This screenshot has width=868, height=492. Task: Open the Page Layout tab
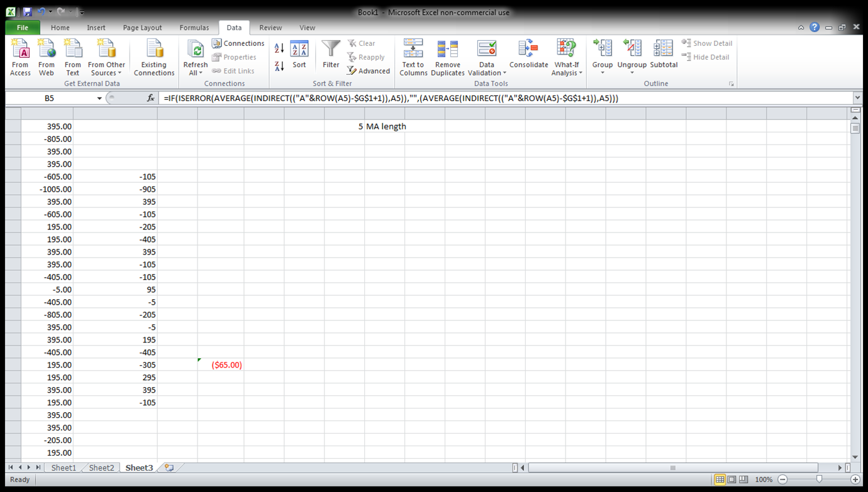click(143, 28)
